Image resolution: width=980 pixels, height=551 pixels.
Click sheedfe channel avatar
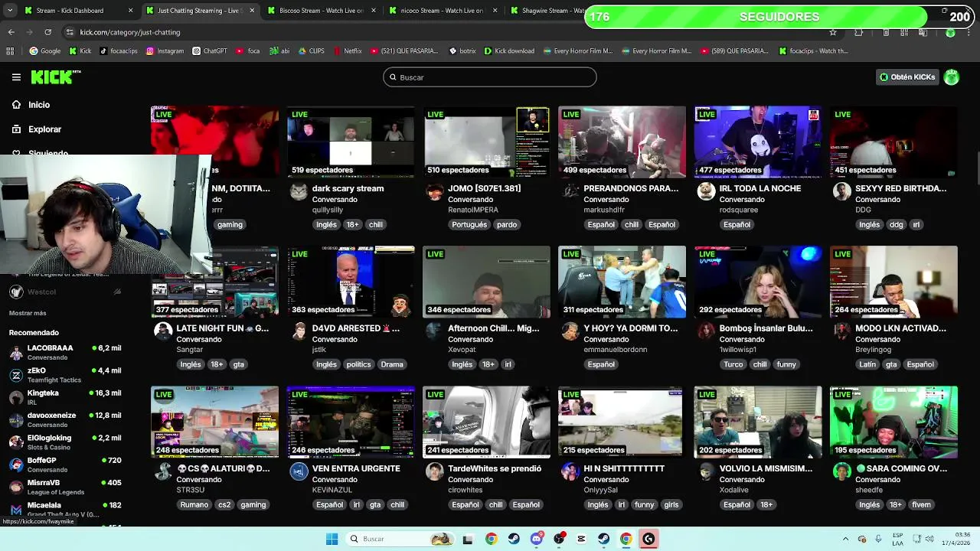pos(841,471)
